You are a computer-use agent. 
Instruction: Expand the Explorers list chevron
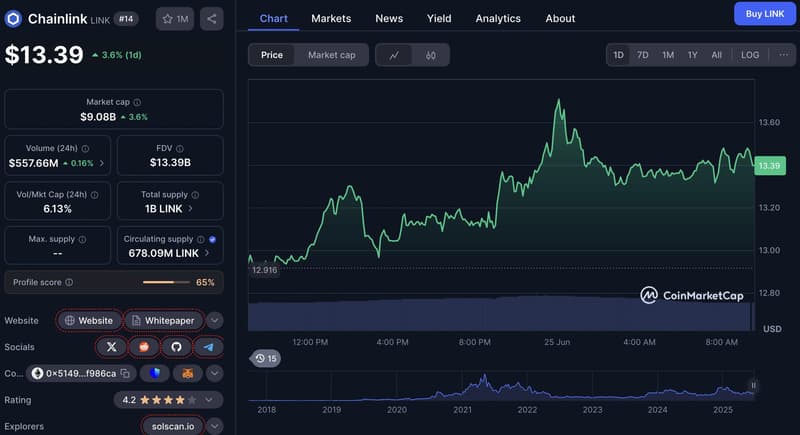point(215,426)
